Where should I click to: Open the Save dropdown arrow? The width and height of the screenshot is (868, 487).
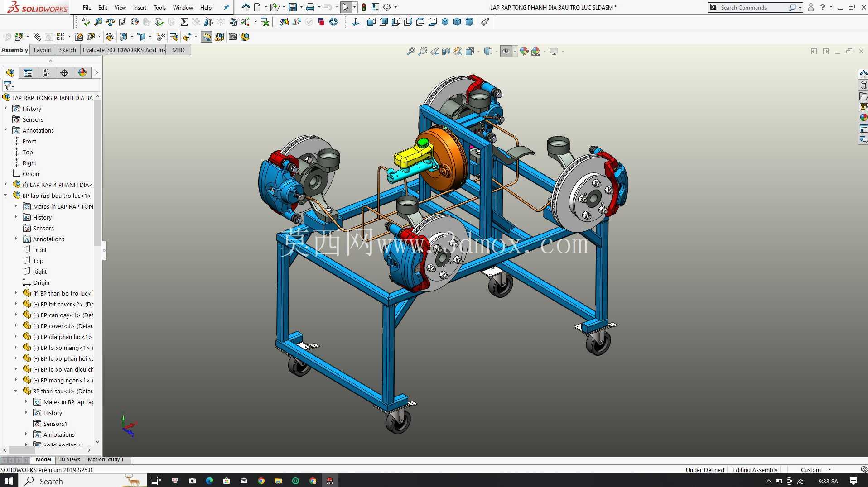(x=301, y=7)
